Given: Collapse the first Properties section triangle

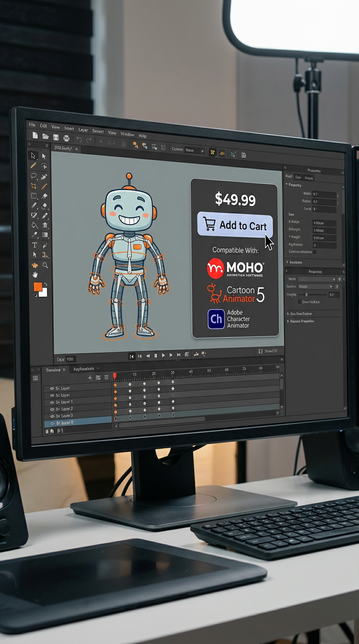Looking at the screenshot, I should [x=287, y=184].
